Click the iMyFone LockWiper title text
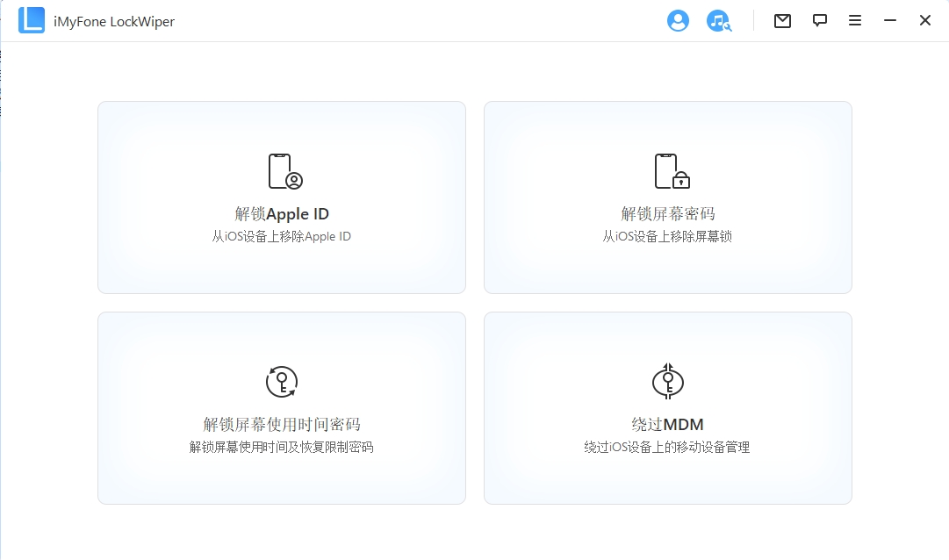Viewport: 949px width, 560px height. coord(114,22)
